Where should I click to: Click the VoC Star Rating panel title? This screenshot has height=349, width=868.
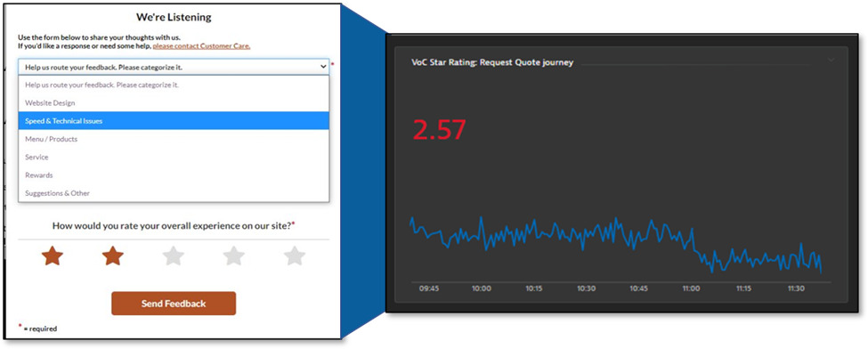point(492,62)
